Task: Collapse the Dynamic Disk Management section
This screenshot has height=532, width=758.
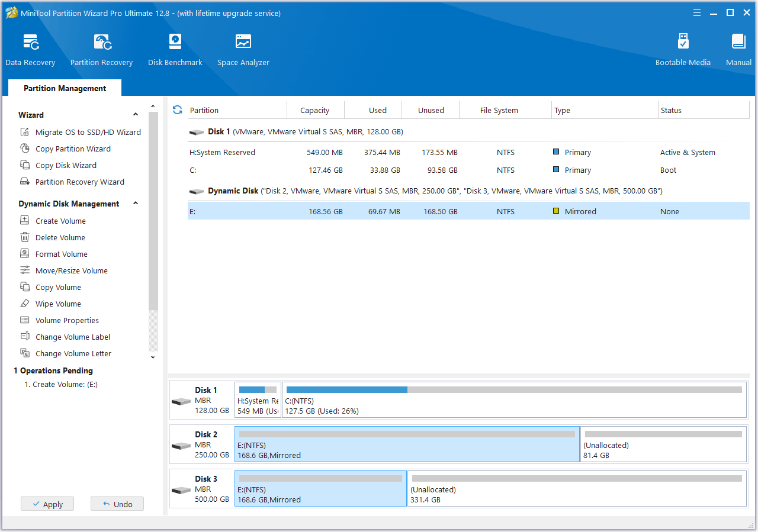Action: coord(136,204)
